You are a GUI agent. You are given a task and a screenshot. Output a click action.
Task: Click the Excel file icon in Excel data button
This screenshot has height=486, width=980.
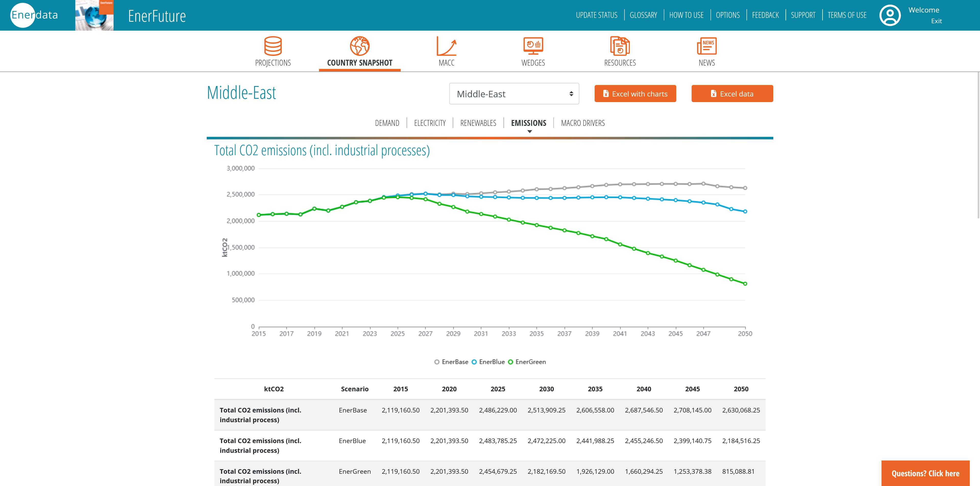[714, 94]
